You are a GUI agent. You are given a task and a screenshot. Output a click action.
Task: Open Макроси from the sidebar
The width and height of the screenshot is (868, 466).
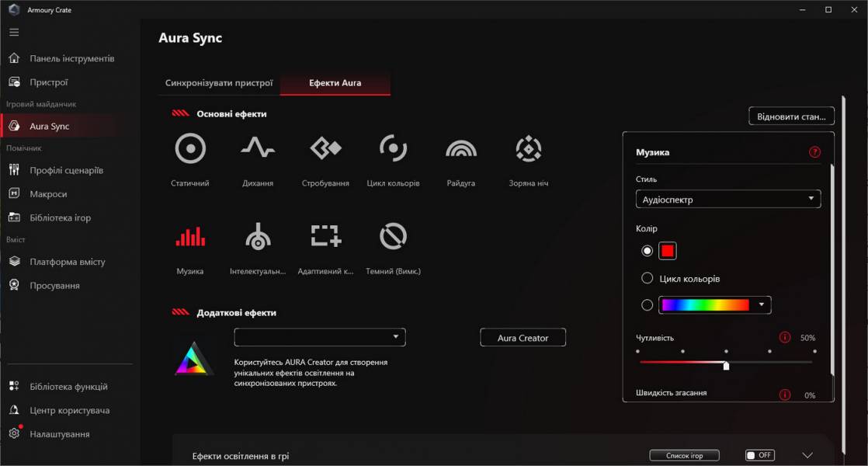(x=48, y=193)
